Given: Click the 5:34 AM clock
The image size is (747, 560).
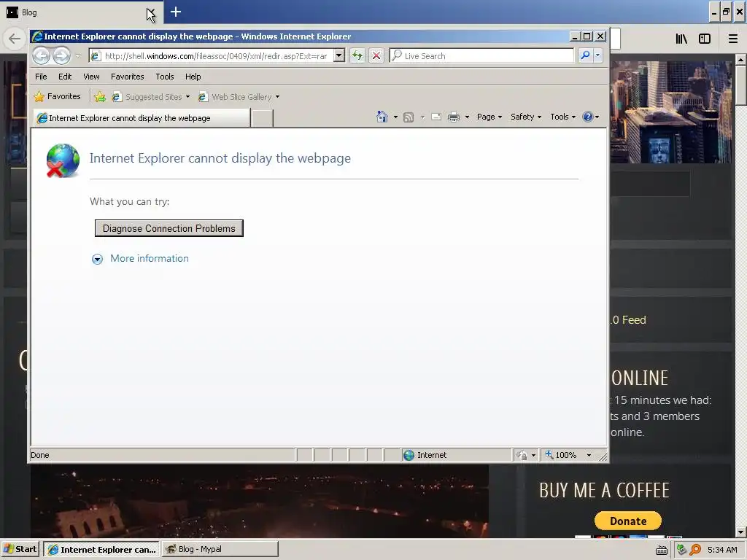Looking at the screenshot, I should pos(722,550).
